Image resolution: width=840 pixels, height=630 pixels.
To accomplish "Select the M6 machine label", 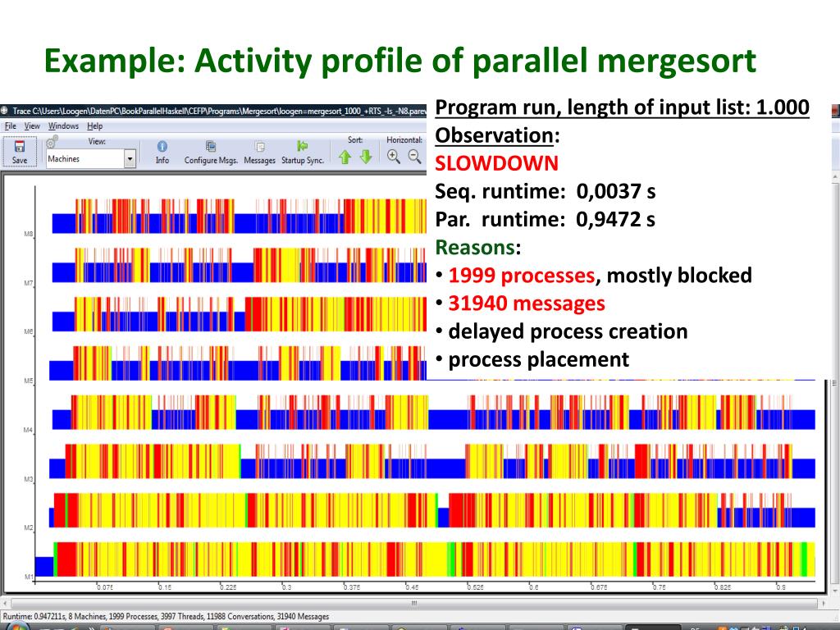I will (29, 331).
